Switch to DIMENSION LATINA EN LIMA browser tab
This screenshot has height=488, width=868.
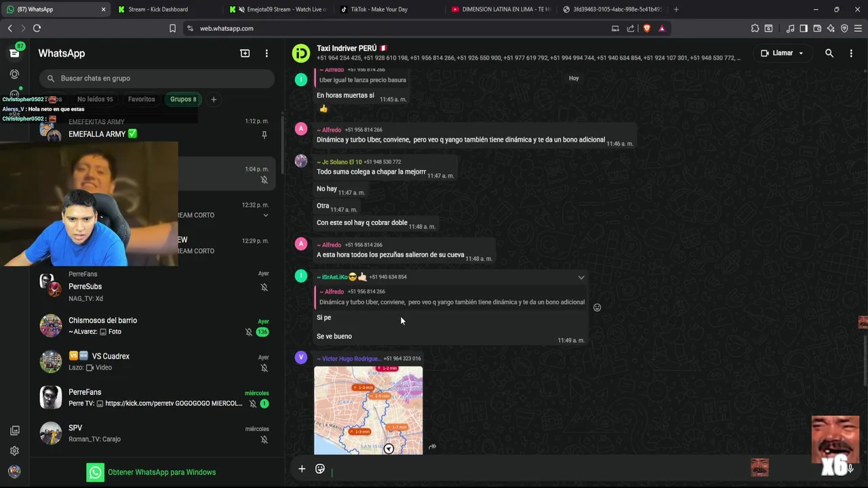tap(501, 9)
